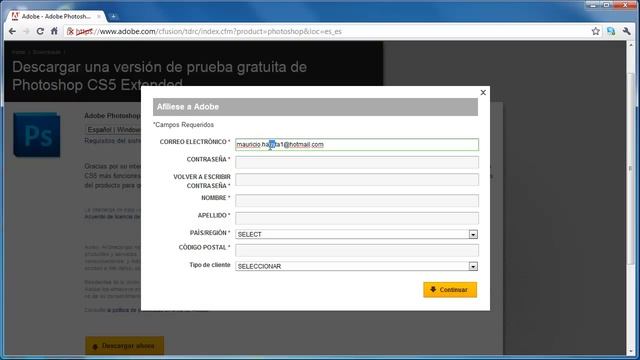Go back with the browser back arrow

[x=12, y=31]
